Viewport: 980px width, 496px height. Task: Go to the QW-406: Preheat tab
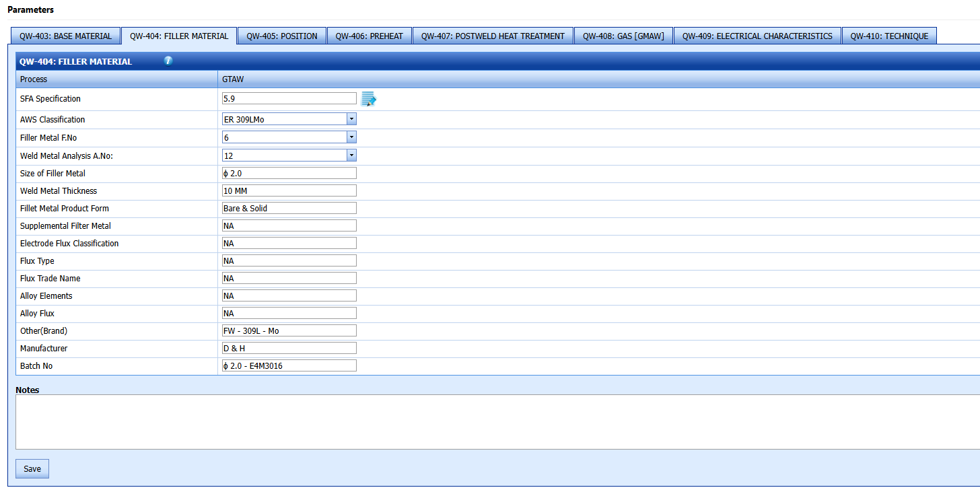(x=369, y=36)
